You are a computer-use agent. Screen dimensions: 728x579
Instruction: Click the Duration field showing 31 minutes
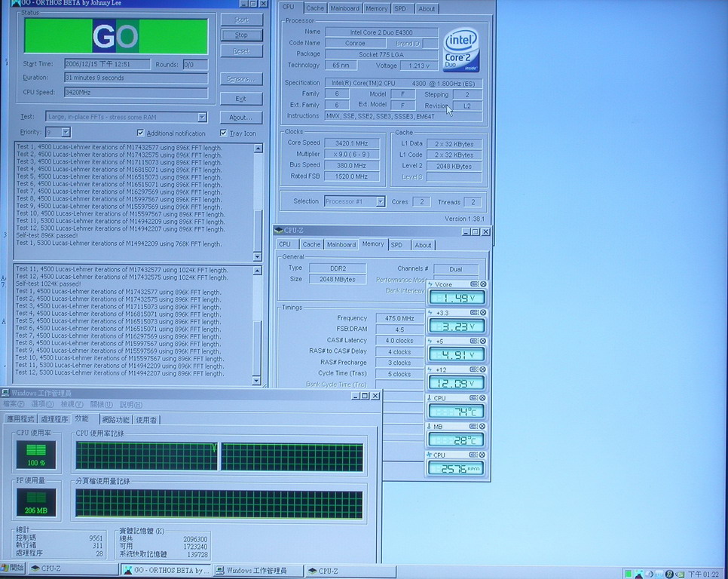click(x=136, y=78)
